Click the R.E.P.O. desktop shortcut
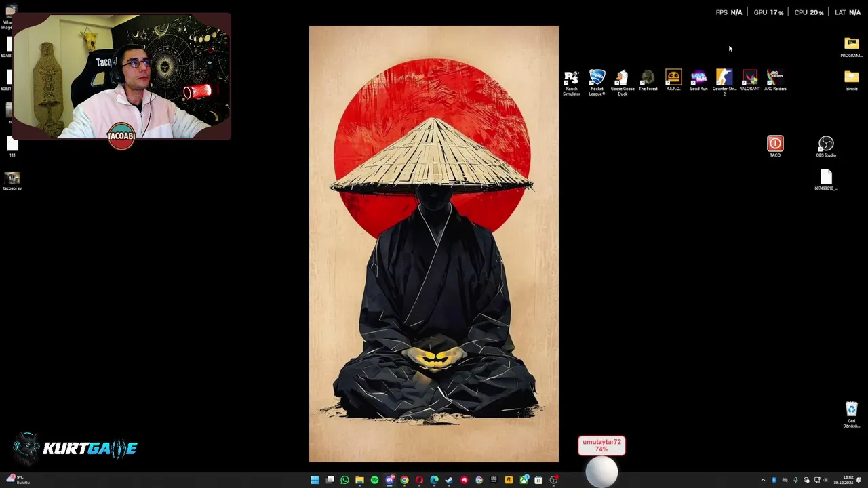The height and width of the screenshot is (488, 868). pyautogui.click(x=673, y=80)
